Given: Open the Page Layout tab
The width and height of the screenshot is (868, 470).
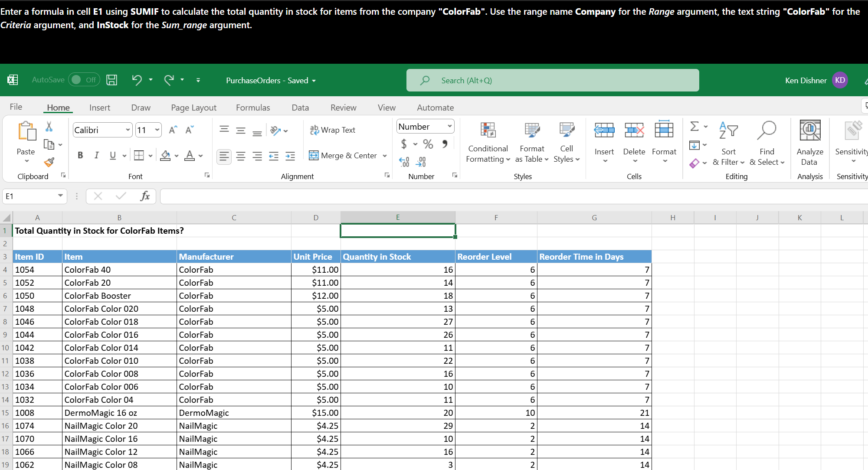Looking at the screenshot, I should (193, 108).
